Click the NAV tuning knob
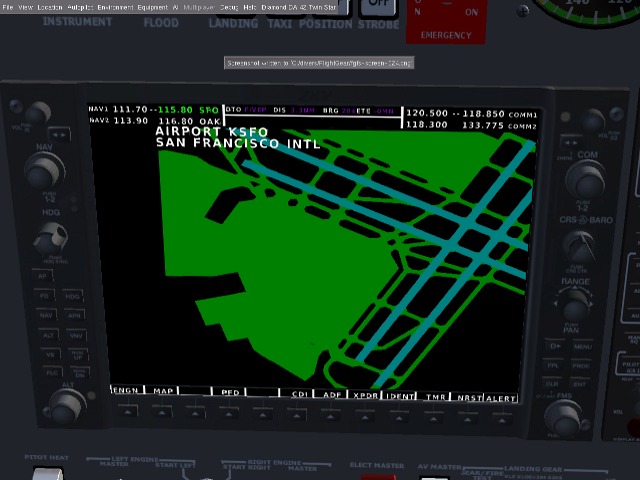This screenshot has height=480, width=640. point(44,171)
